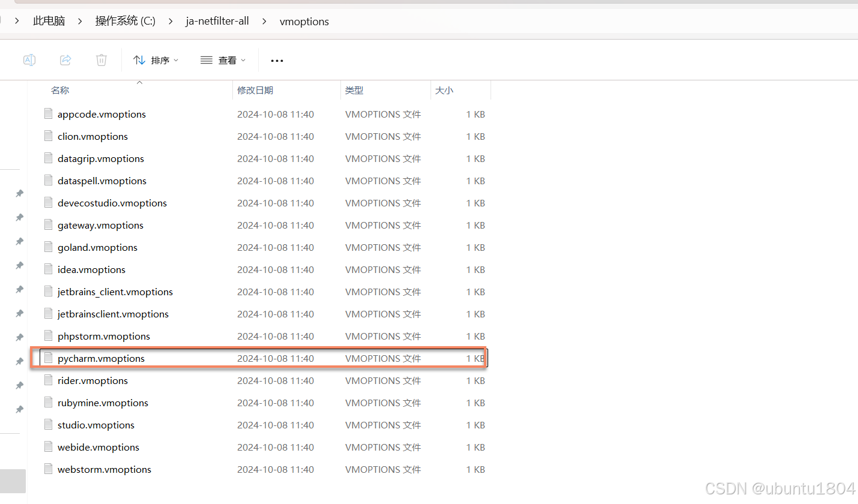Select file icon of studio.vmoptions
The image size is (858, 504).
(x=49, y=424)
